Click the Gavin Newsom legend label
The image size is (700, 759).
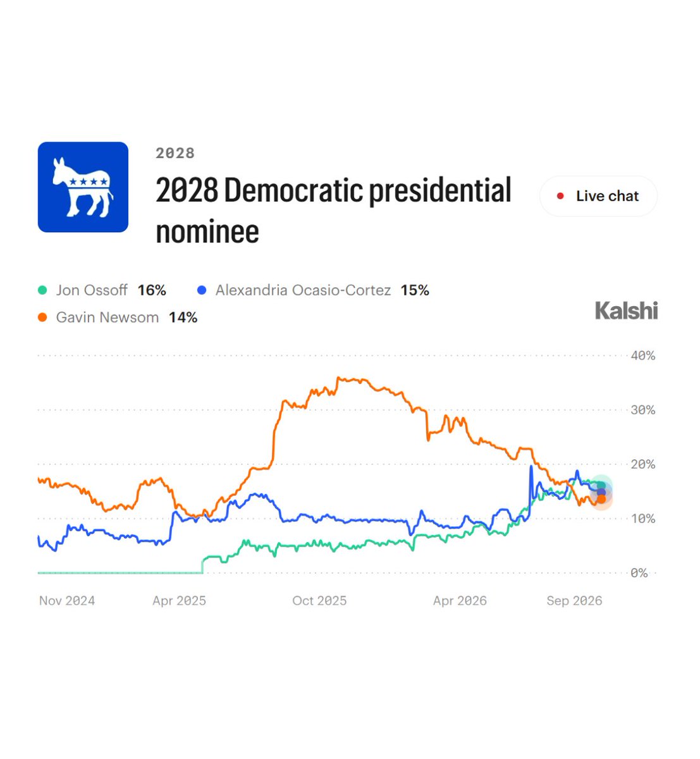[x=107, y=318]
